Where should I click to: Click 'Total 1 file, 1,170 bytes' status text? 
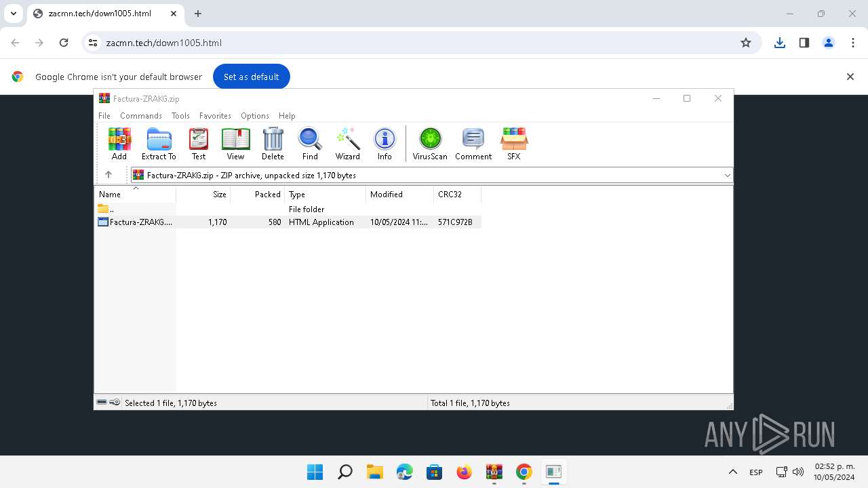470,403
